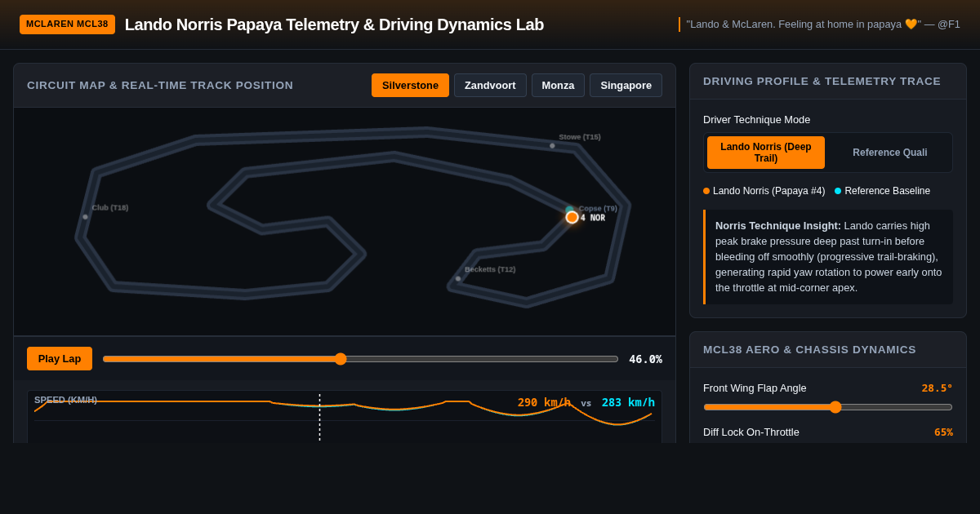980x514 pixels.
Task: Click the 28.5° flap angle value
Action: tap(937, 388)
